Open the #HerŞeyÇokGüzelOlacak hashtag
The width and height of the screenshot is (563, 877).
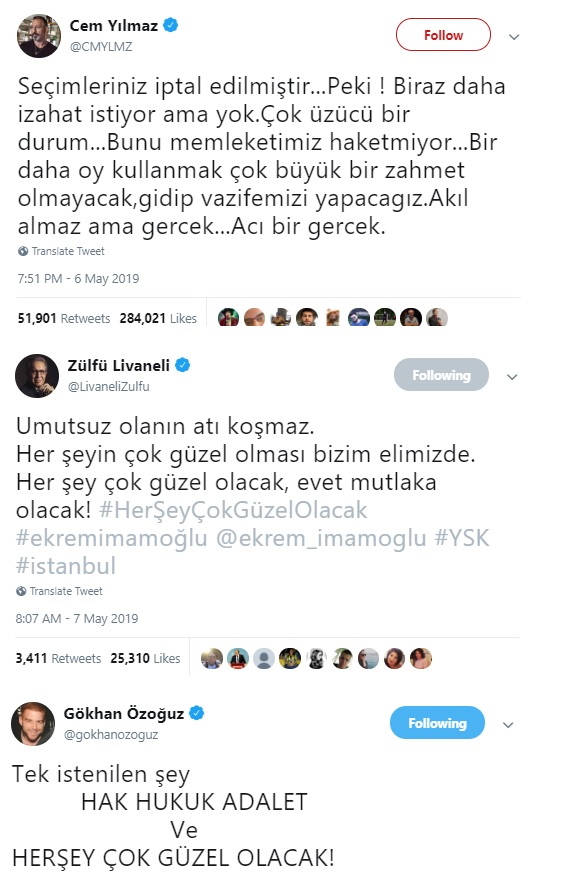coord(233,510)
